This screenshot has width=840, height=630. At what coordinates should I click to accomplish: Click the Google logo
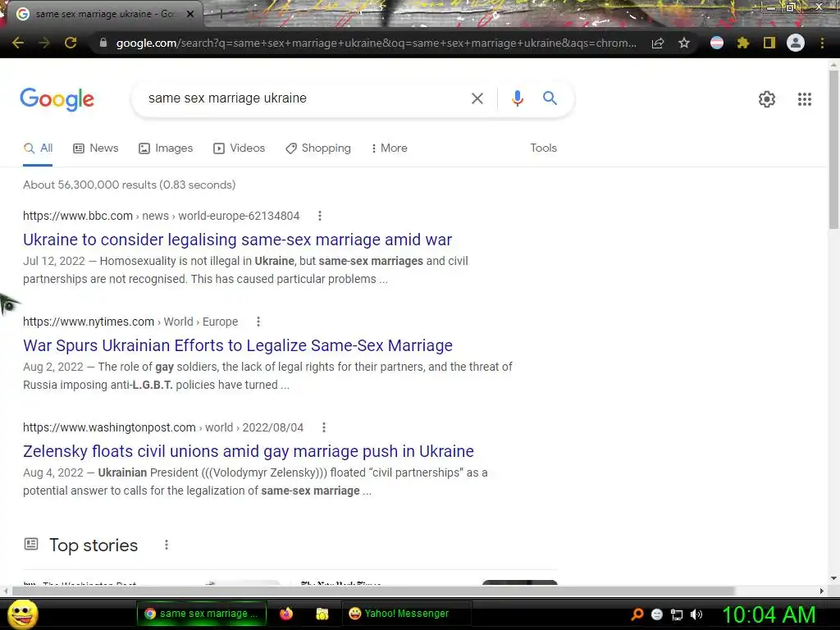pos(57,99)
